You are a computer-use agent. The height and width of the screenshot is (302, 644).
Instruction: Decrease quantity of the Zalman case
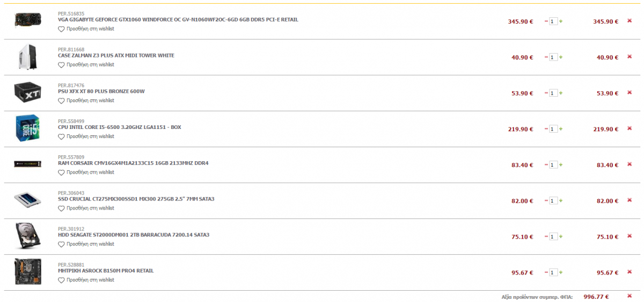pyautogui.click(x=546, y=57)
